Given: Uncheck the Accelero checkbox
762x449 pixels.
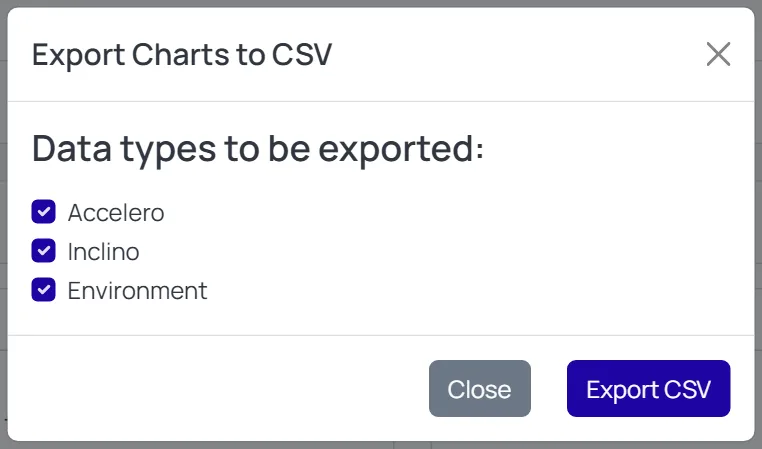Looking at the screenshot, I should pos(44,212).
